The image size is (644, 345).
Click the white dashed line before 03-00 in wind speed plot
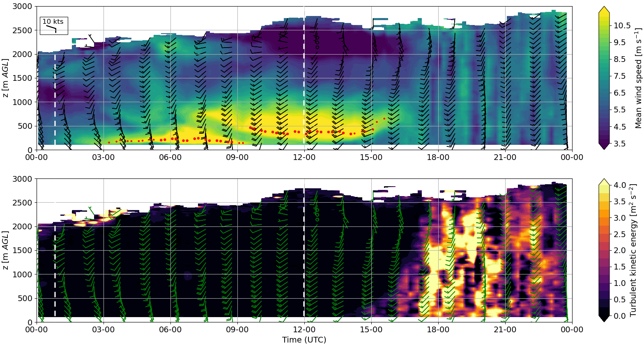55,99
